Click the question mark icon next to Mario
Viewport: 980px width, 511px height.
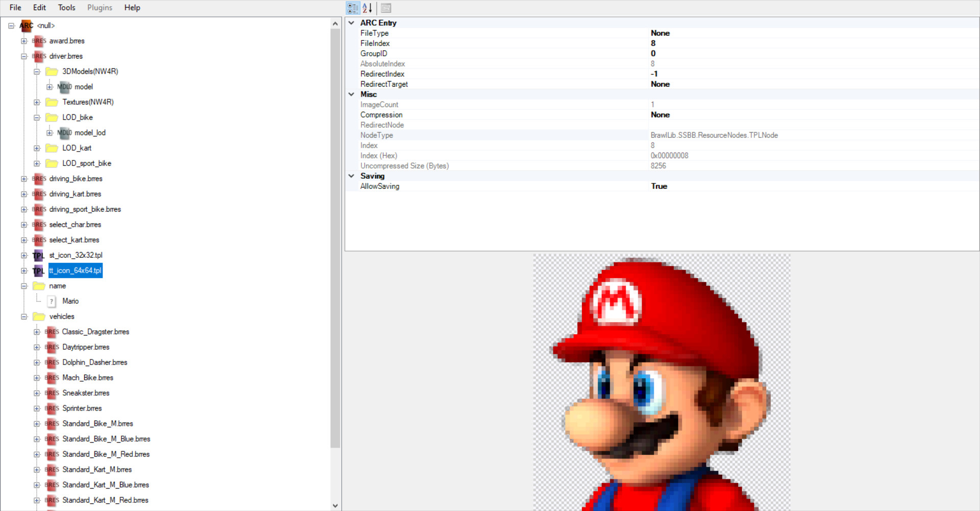(51, 301)
